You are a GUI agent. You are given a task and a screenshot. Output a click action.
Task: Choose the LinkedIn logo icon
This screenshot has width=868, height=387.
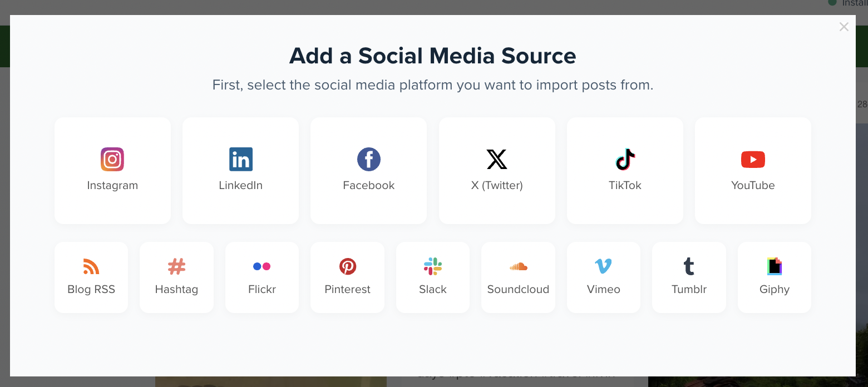click(241, 160)
